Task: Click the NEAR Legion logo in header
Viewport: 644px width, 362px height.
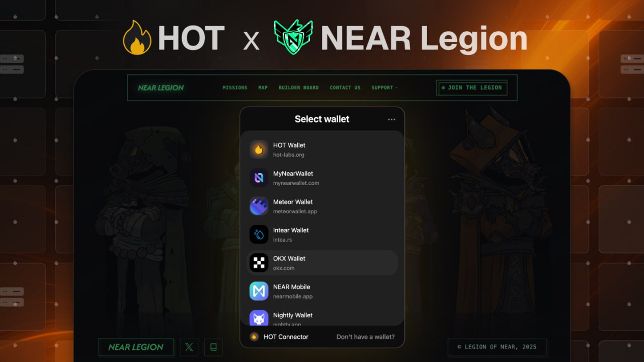Action: tap(161, 87)
